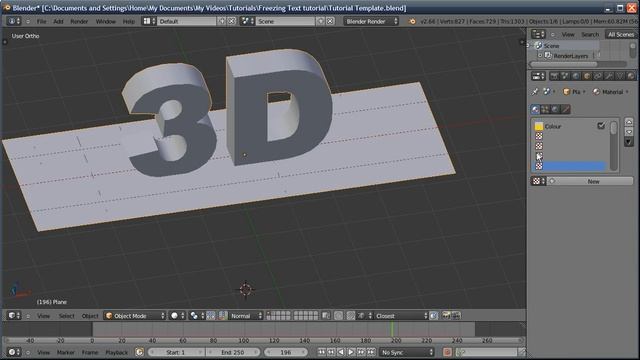Open the 3D viewport Select menu
Viewport: 640px width, 360px height.
pyautogui.click(x=66, y=316)
